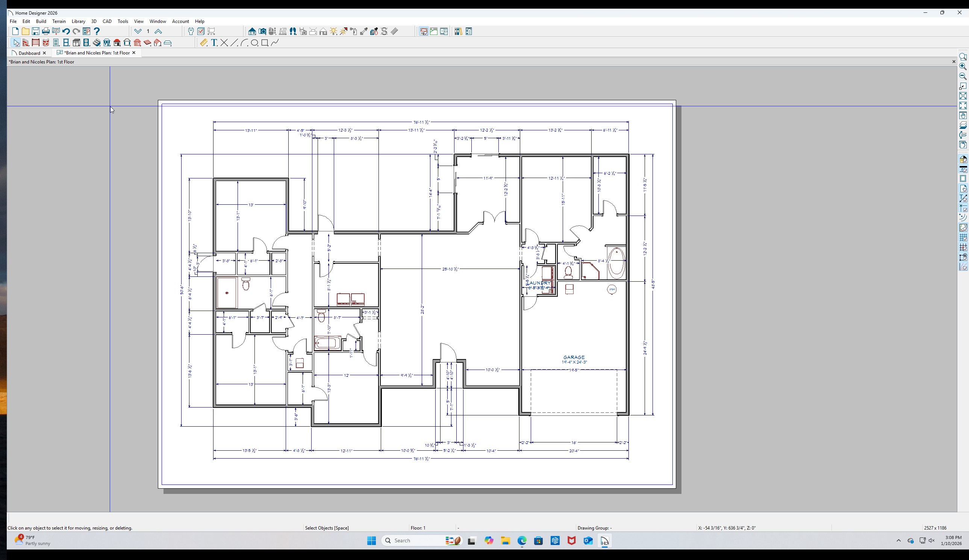This screenshot has width=969, height=560.
Task: Toggle the color display house button
Action: point(963,159)
